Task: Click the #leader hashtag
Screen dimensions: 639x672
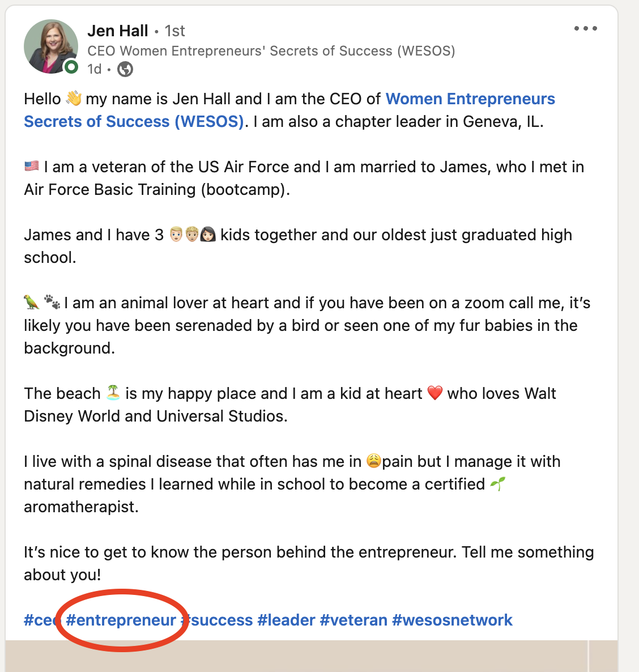Action: point(286,620)
